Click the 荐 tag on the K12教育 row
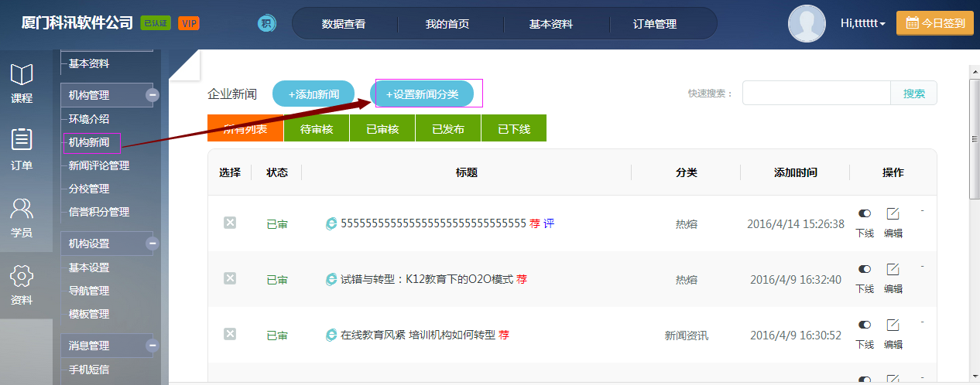 tap(522, 279)
